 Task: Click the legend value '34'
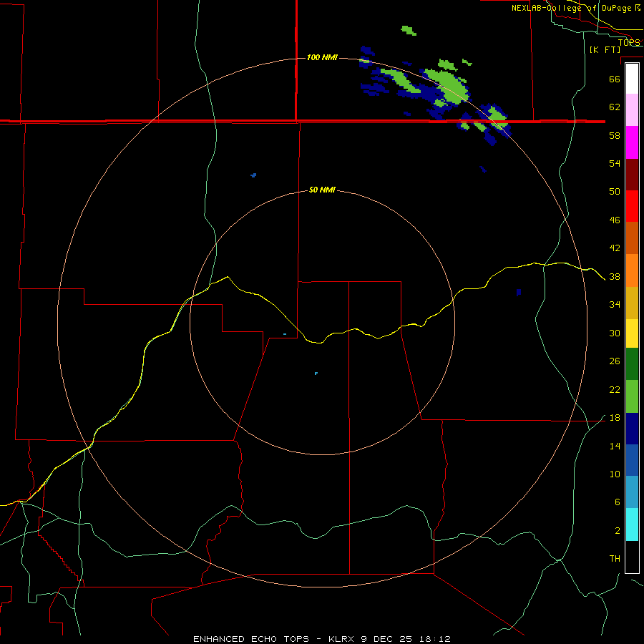point(615,305)
